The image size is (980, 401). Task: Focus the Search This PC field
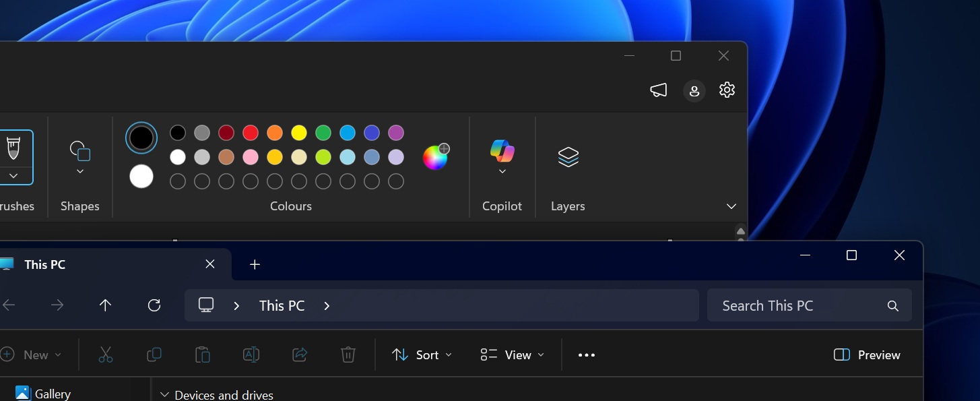pos(810,305)
